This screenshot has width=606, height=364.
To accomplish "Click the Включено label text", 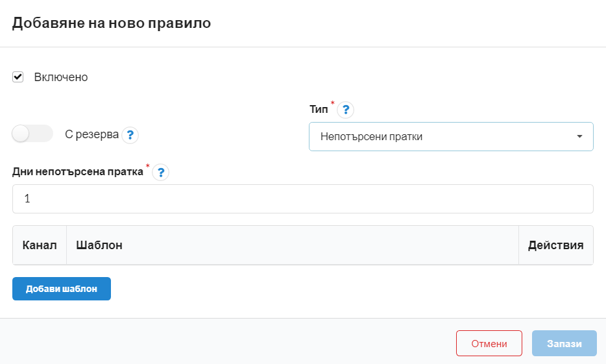I will click(61, 77).
